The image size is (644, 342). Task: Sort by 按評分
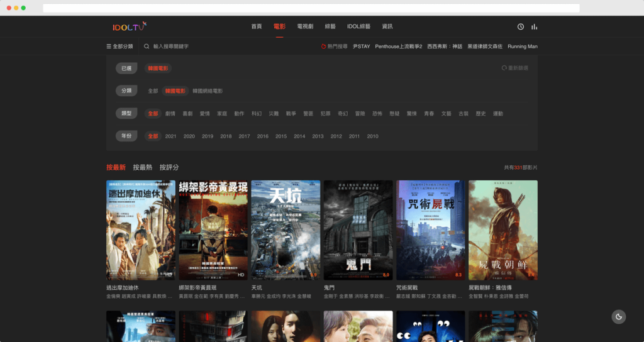click(x=169, y=167)
